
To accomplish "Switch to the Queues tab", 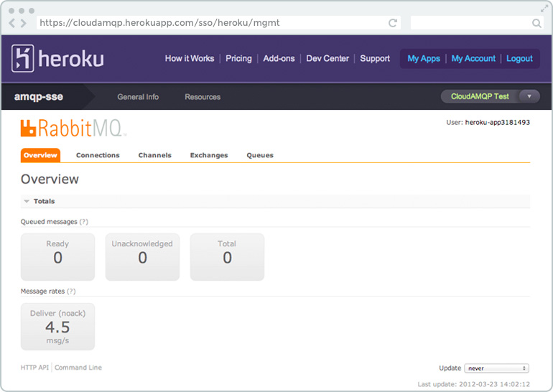I will pyautogui.click(x=260, y=155).
